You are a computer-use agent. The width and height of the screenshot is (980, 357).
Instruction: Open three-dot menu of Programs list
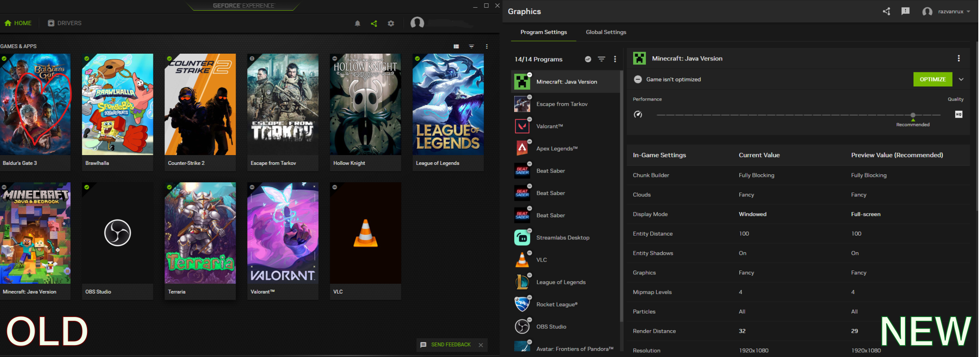[615, 59]
